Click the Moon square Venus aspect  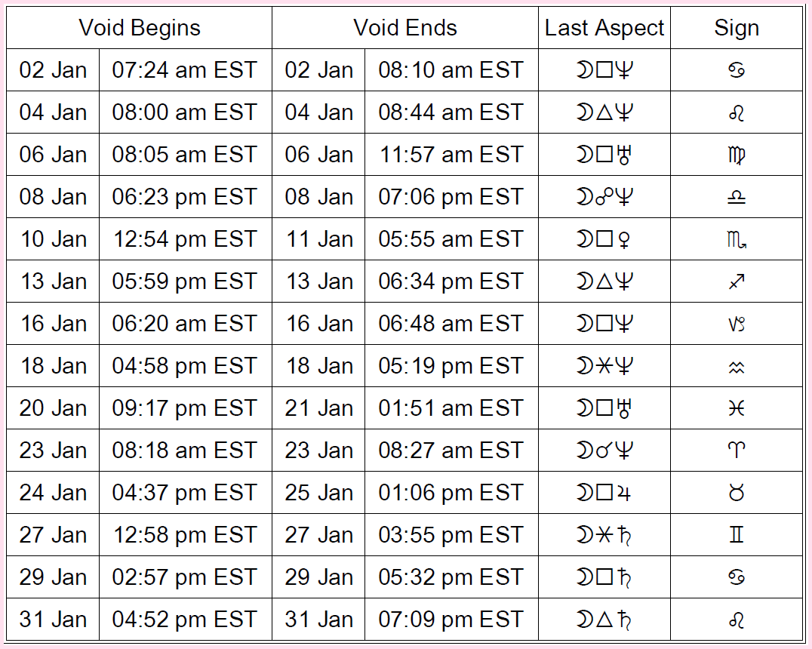point(604,239)
